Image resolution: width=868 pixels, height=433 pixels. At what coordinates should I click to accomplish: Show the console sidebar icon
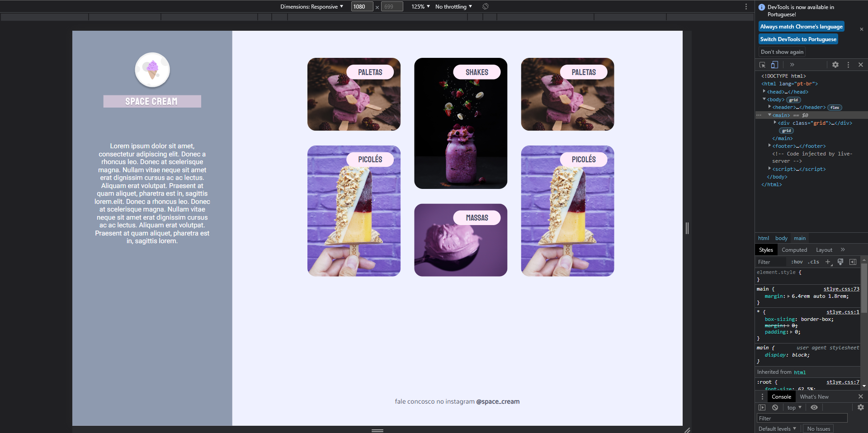(x=762, y=407)
